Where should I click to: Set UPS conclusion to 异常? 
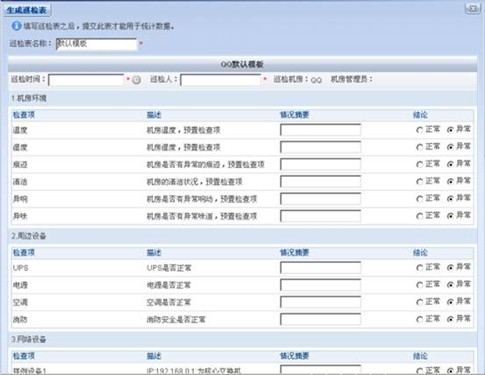(x=450, y=268)
